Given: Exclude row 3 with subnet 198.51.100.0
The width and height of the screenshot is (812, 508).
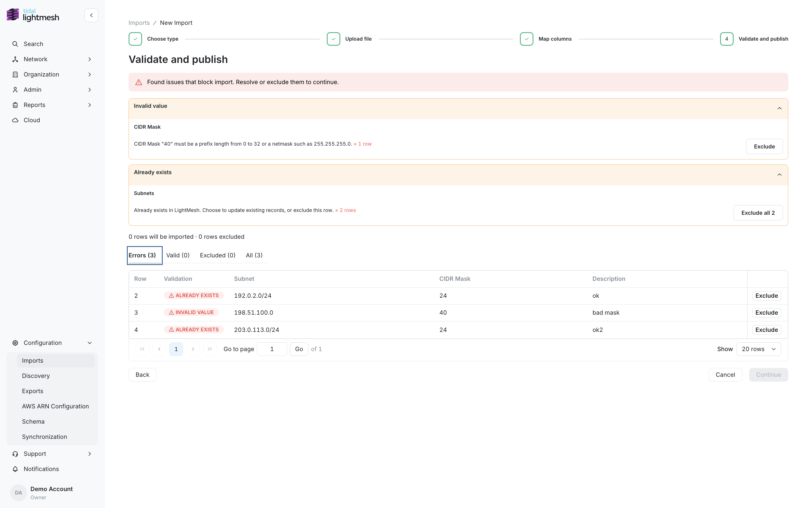Looking at the screenshot, I should [766, 313].
